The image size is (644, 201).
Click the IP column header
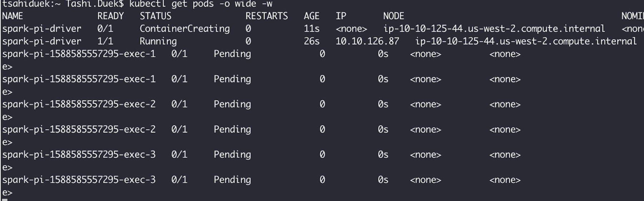coord(341,16)
